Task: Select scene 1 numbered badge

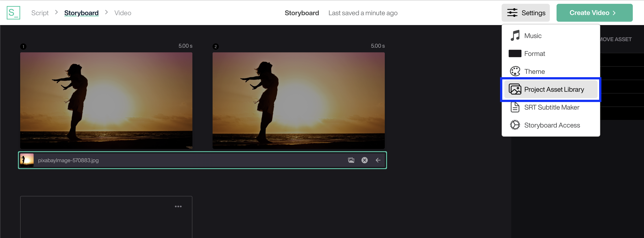Action: [x=23, y=46]
